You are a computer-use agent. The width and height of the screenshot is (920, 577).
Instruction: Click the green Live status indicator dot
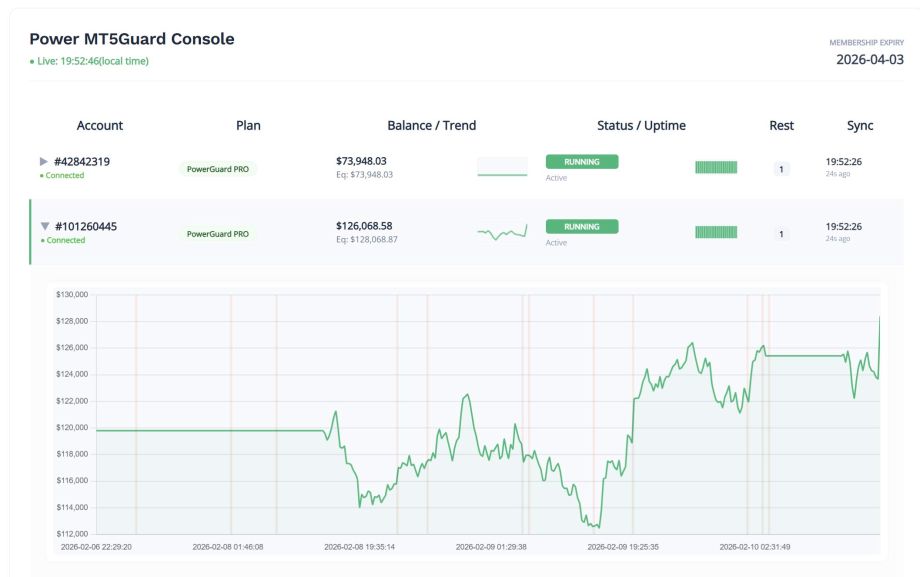pyautogui.click(x=32, y=60)
